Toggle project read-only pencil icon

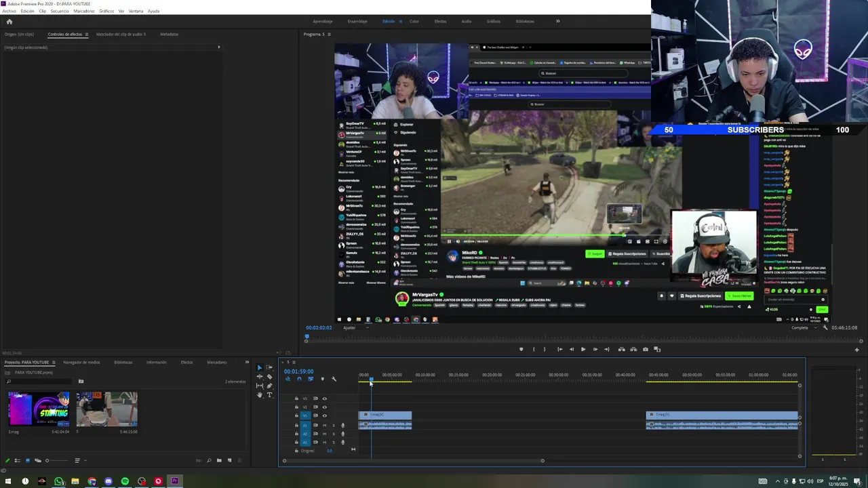point(7,460)
